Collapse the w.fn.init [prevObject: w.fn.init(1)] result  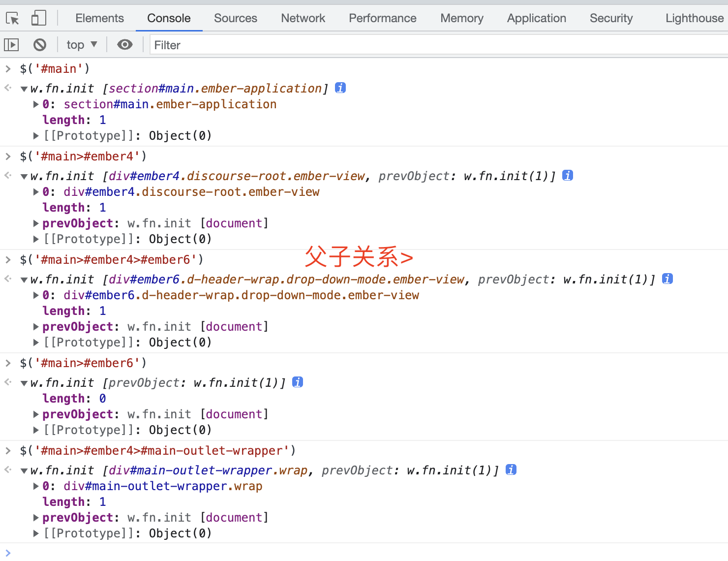[x=24, y=383]
